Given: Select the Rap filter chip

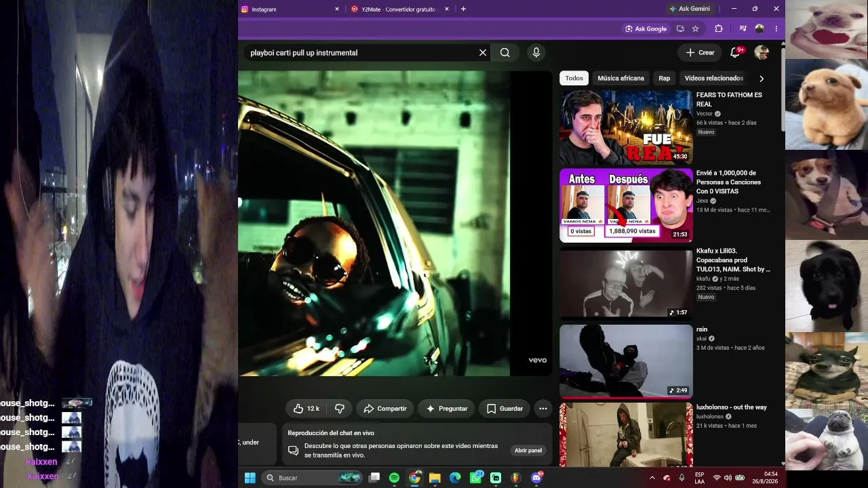Looking at the screenshot, I should click(x=664, y=79).
